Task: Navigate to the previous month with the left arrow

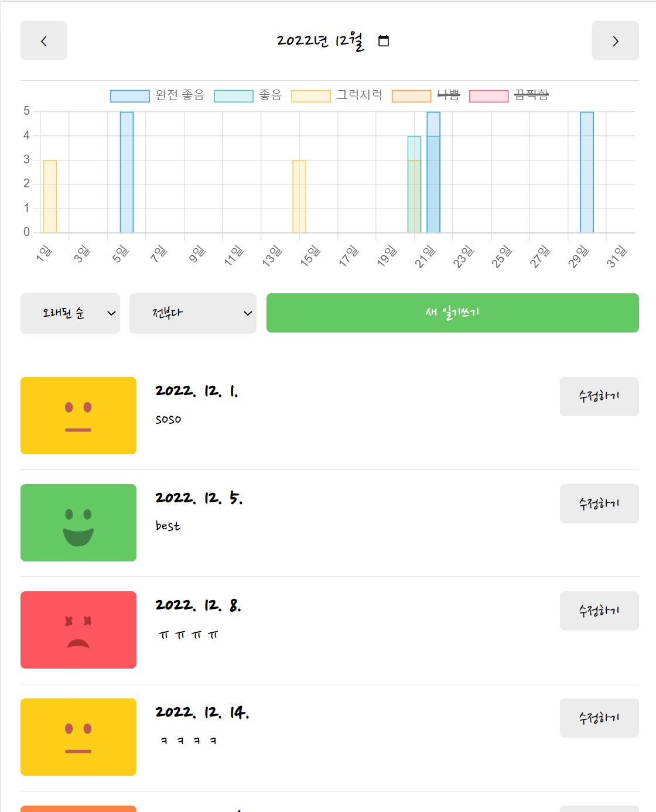Action: point(43,40)
